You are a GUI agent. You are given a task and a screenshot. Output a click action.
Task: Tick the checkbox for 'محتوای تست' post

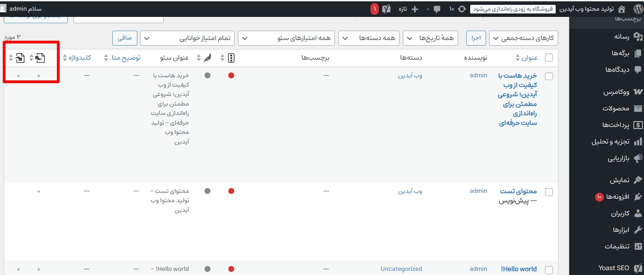(549, 192)
